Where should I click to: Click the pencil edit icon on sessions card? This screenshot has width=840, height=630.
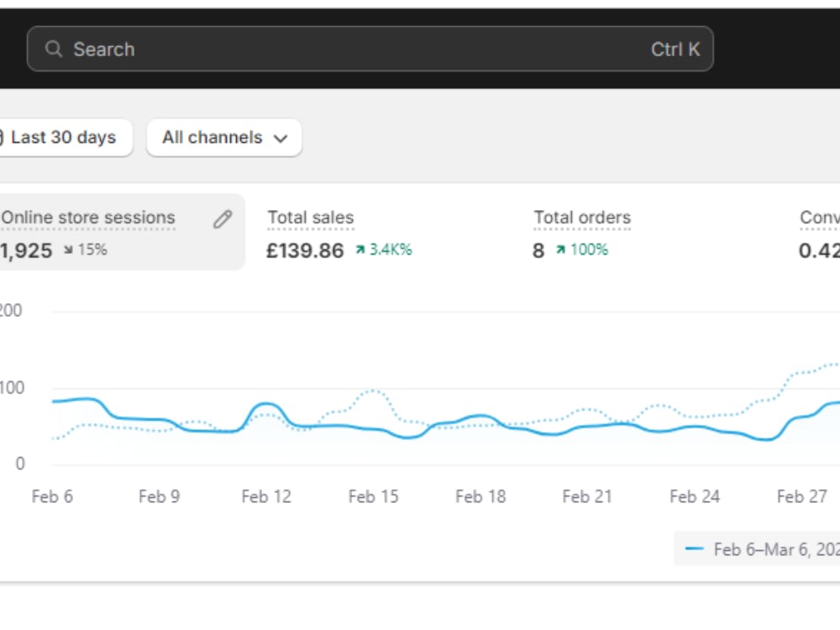223,219
